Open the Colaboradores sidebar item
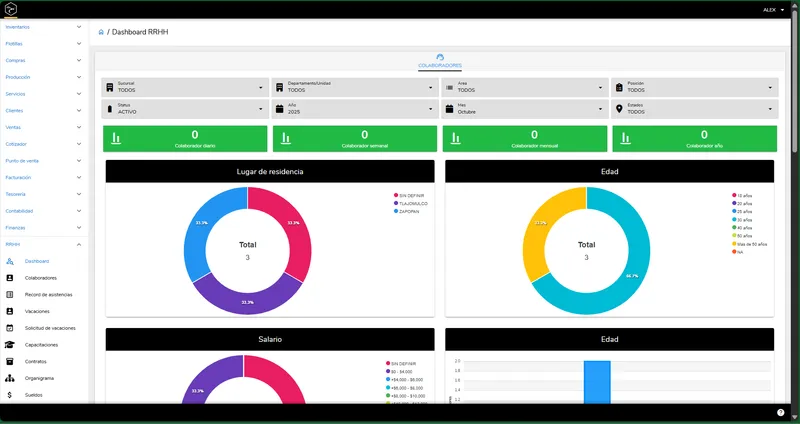This screenshot has height=424, width=800. click(x=40, y=278)
